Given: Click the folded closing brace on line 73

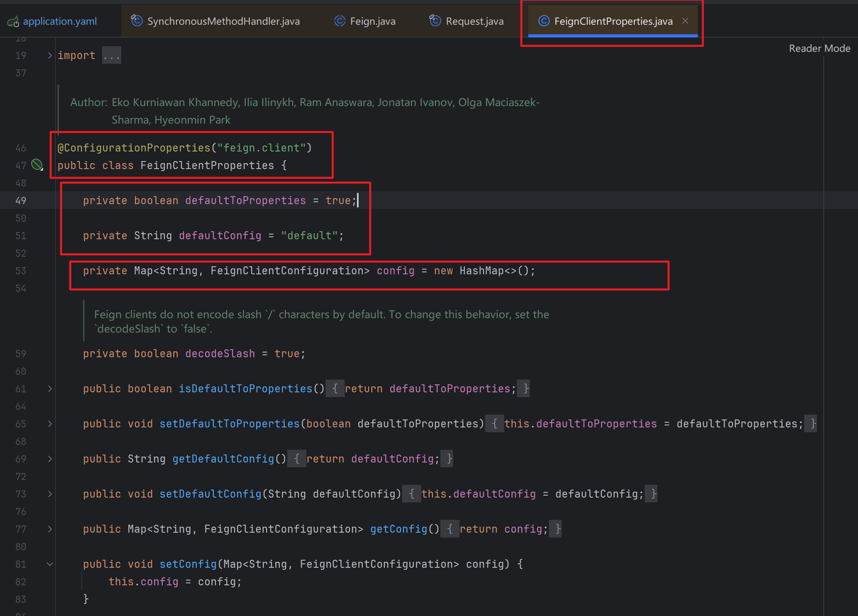Looking at the screenshot, I should tap(651, 494).
